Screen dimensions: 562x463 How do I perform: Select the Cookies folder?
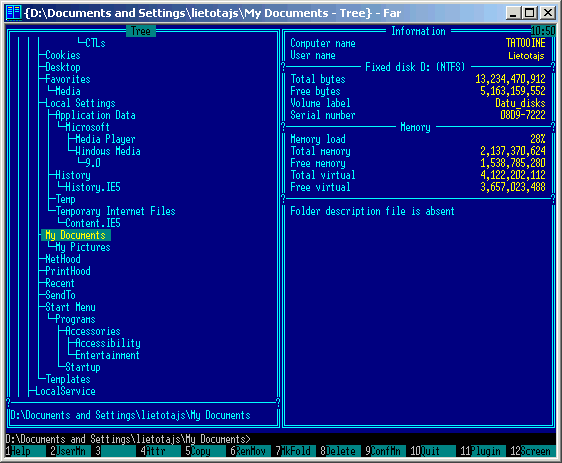pos(63,55)
